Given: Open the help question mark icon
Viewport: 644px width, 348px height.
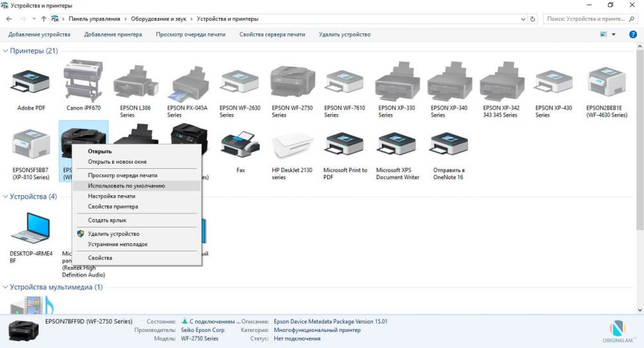Looking at the screenshot, I should tap(633, 35).
